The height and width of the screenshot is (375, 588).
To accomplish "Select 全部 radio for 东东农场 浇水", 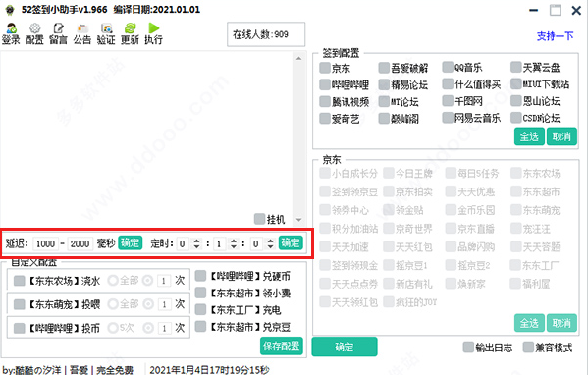I will [x=113, y=280].
